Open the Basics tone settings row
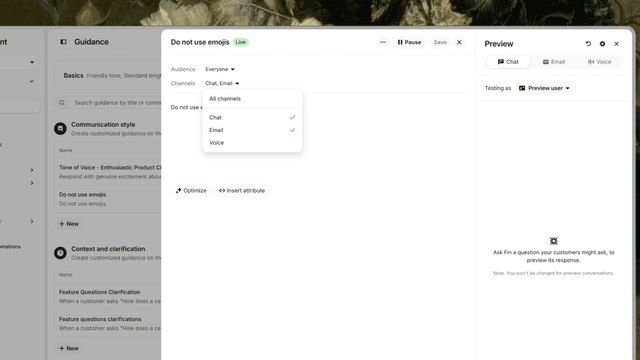The width and height of the screenshot is (640, 360). tap(108, 76)
